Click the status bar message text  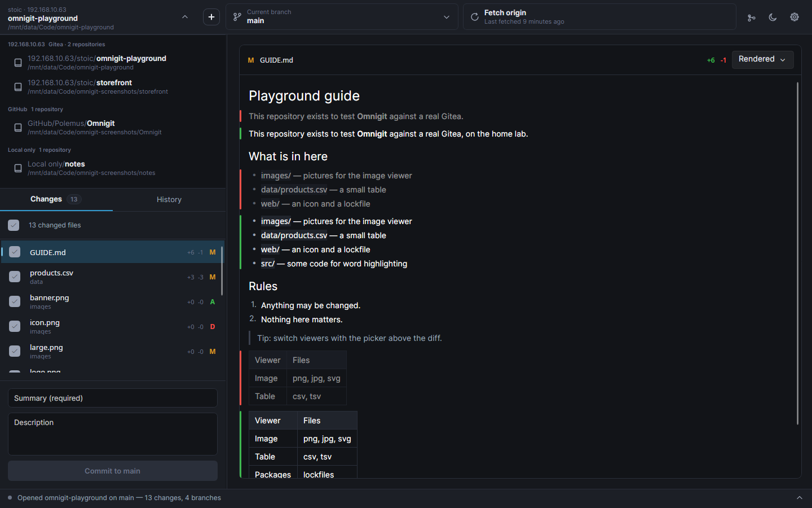point(119,498)
